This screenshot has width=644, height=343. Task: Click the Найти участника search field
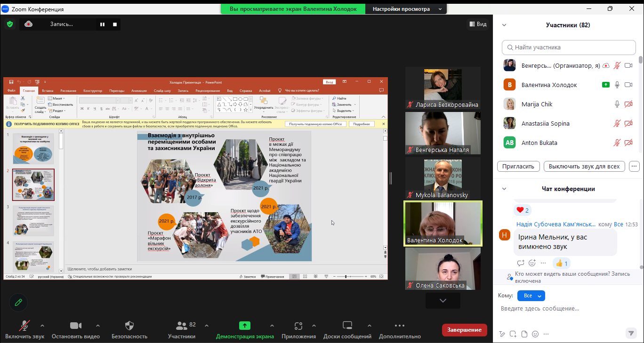[x=570, y=48]
